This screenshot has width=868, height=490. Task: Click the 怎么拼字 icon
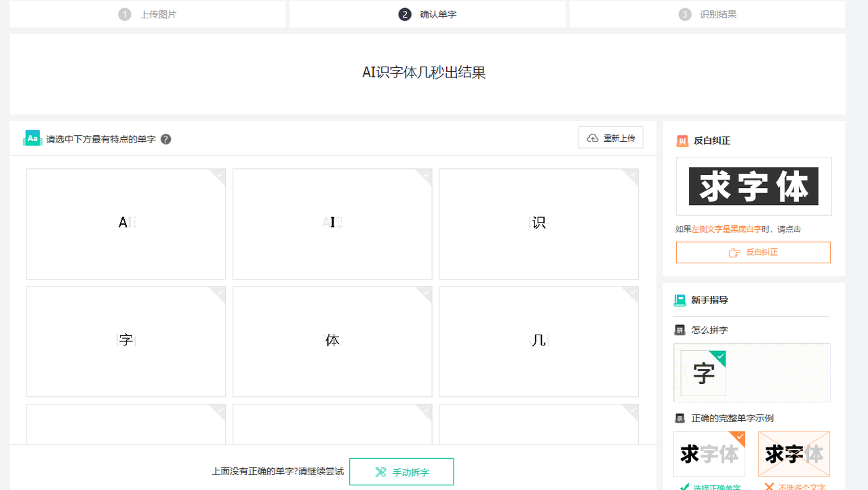click(680, 330)
